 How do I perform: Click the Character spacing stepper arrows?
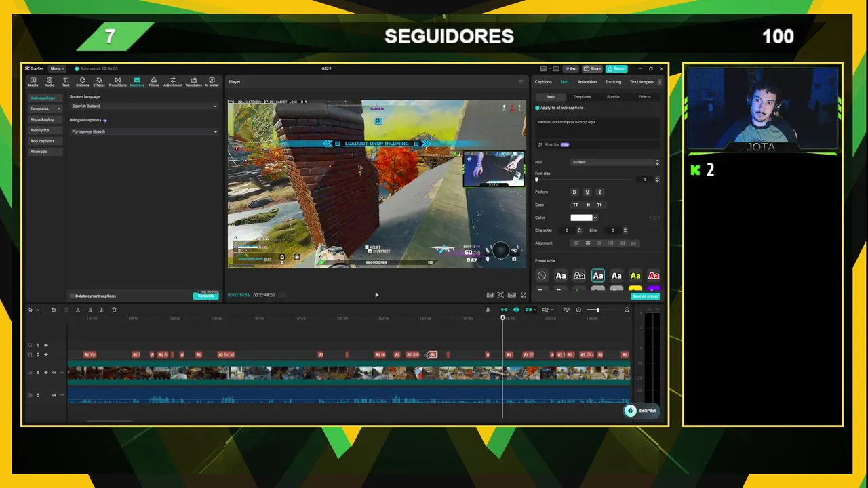pos(579,230)
